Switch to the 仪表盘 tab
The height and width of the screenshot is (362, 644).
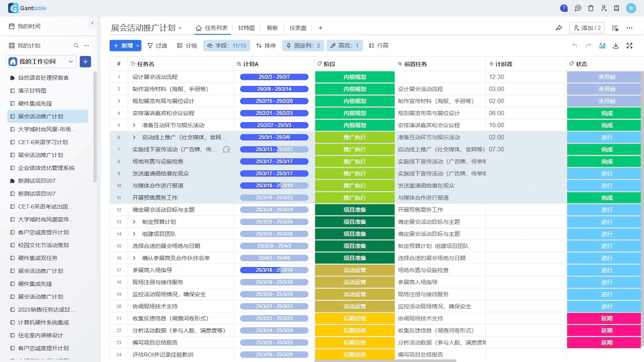[x=298, y=28]
